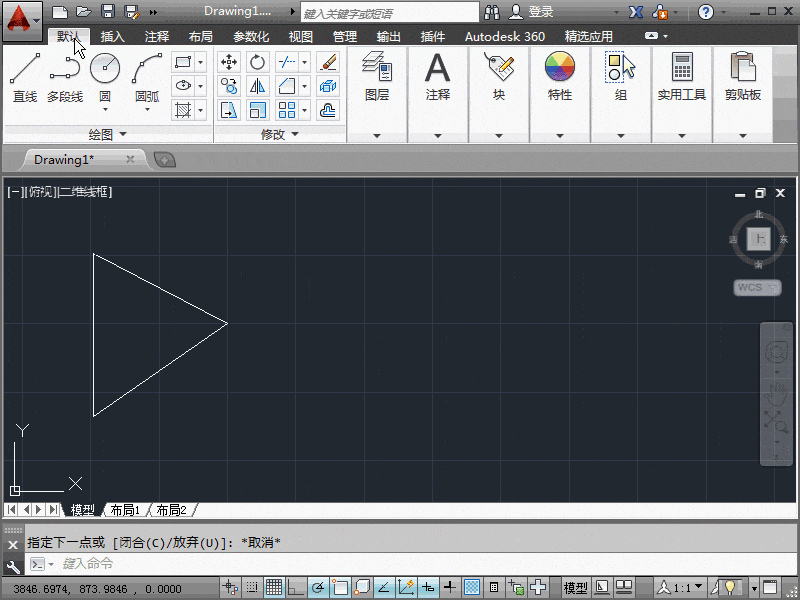Activate the Rotate tool in Modify panel
Screen dimensions: 800x600
coord(258,62)
